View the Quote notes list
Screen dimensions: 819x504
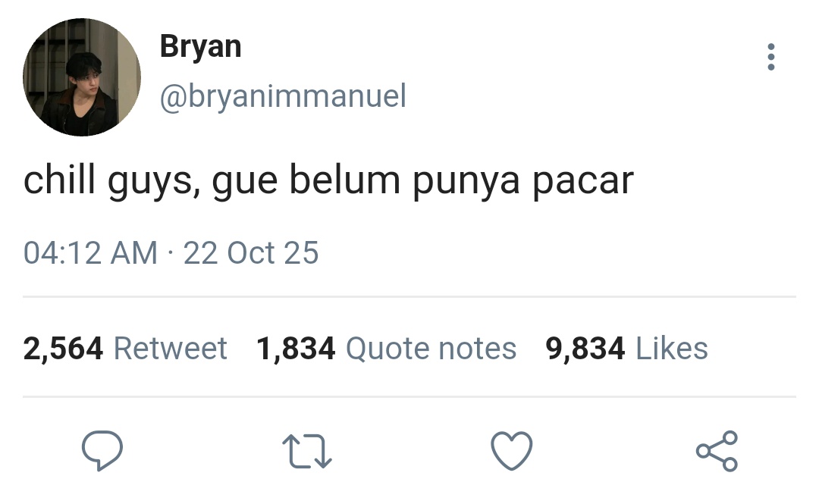click(x=431, y=349)
